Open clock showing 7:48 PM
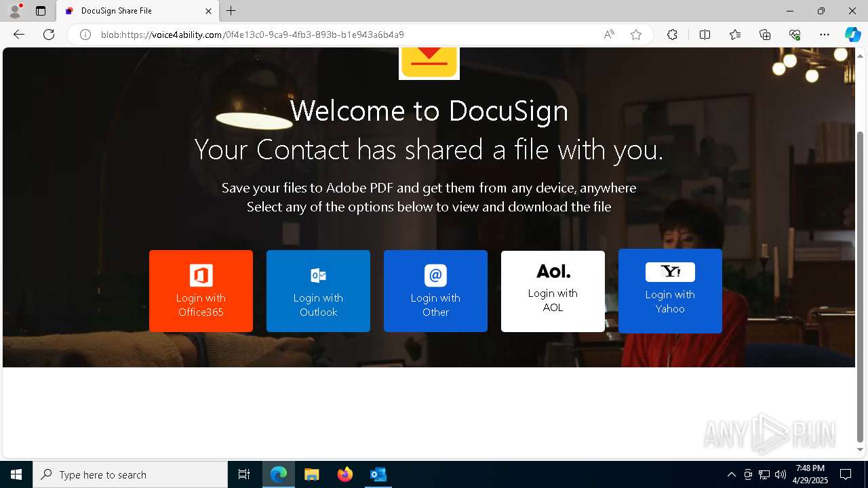Image resolution: width=868 pixels, height=488 pixels. pyautogui.click(x=810, y=474)
